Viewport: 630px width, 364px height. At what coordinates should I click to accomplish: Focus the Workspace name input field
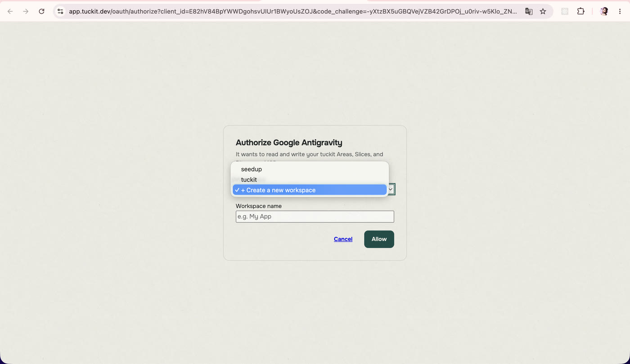tap(315, 217)
